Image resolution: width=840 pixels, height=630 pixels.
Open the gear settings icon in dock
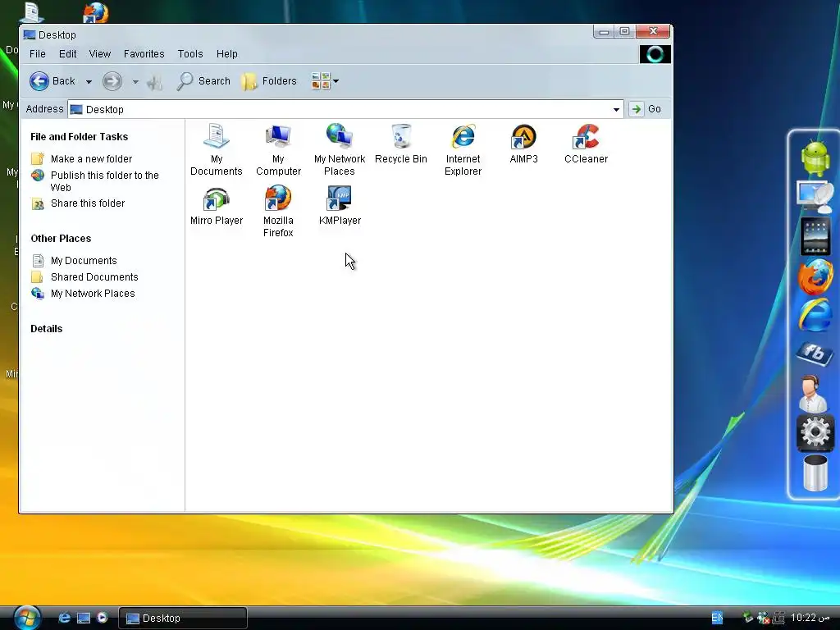pyautogui.click(x=815, y=431)
